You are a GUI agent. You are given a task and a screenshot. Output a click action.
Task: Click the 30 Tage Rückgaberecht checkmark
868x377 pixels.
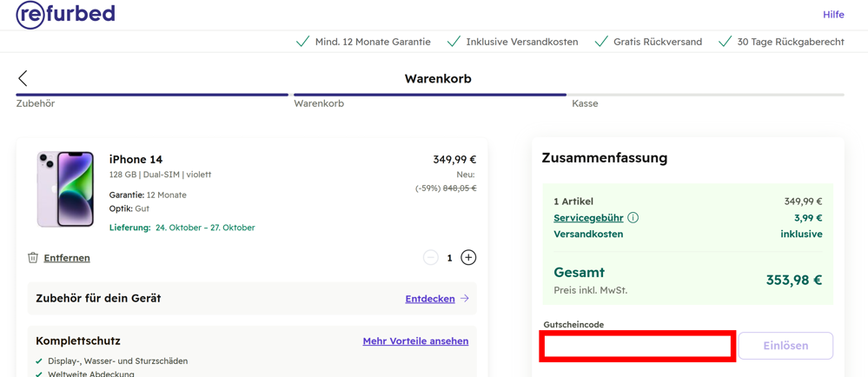726,42
